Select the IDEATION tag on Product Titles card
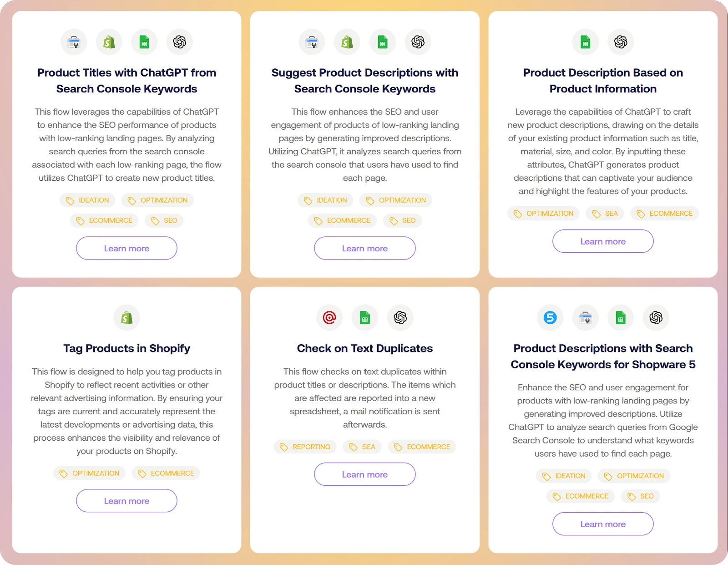 (87, 200)
